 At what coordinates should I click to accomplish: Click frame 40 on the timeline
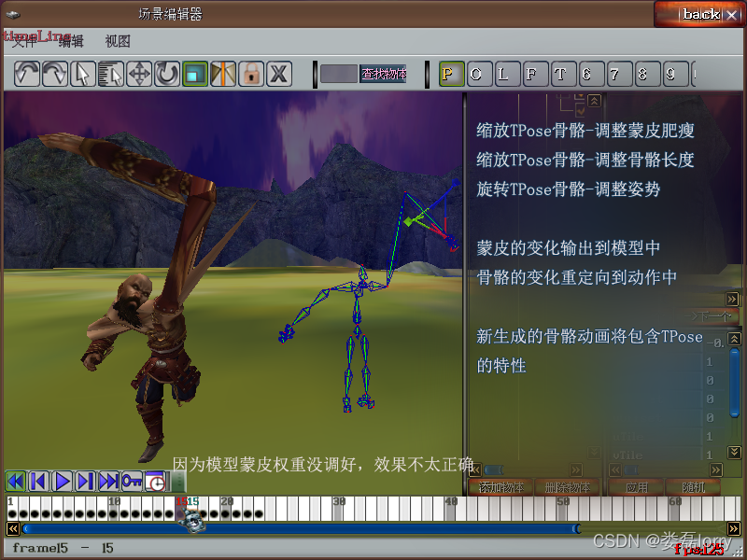point(451,508)
